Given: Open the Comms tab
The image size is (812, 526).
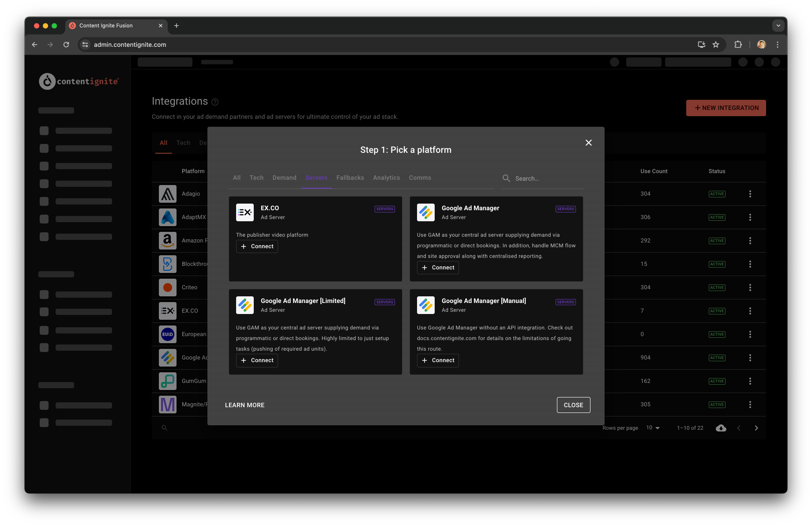Looking at the screenshot, I should [420, 178].
